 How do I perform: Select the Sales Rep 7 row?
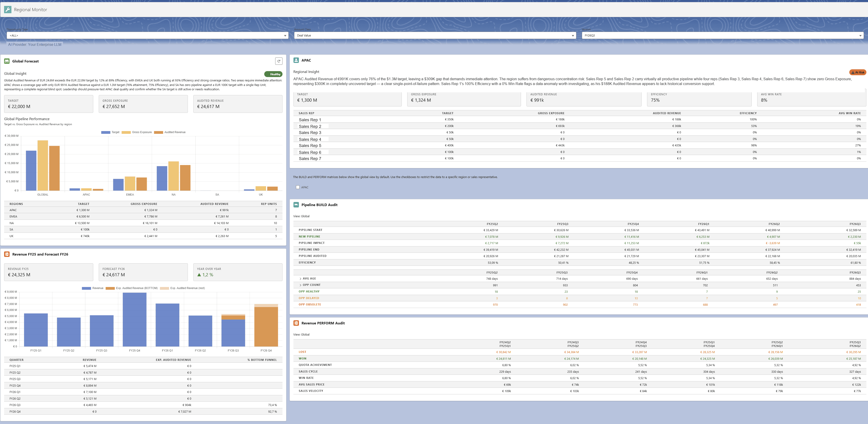tap(580, 158)
